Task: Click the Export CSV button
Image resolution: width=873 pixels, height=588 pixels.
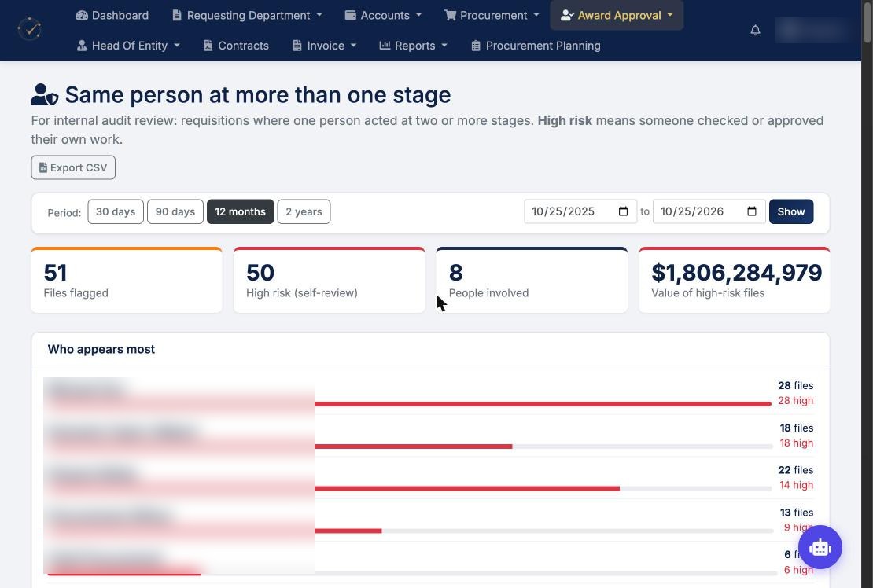Action: pos(73,167)
